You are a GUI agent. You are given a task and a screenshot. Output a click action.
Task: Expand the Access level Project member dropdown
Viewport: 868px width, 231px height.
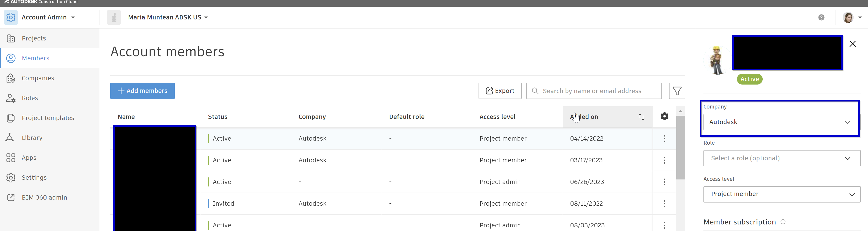[x=781, y=194]
